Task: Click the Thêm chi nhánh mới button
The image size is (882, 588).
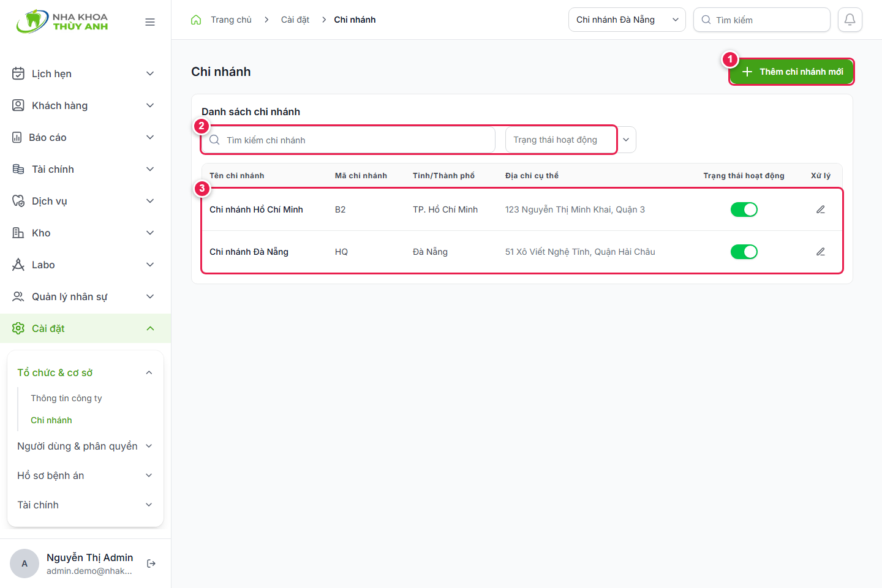Action: tap(791, 72)
